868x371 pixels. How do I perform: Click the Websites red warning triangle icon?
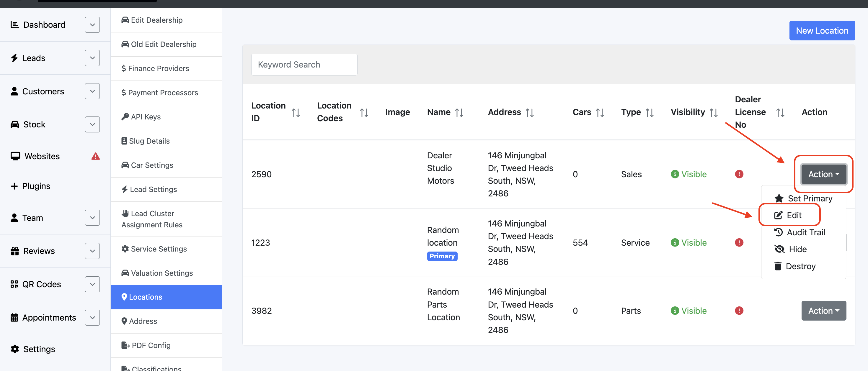(95, 156)
